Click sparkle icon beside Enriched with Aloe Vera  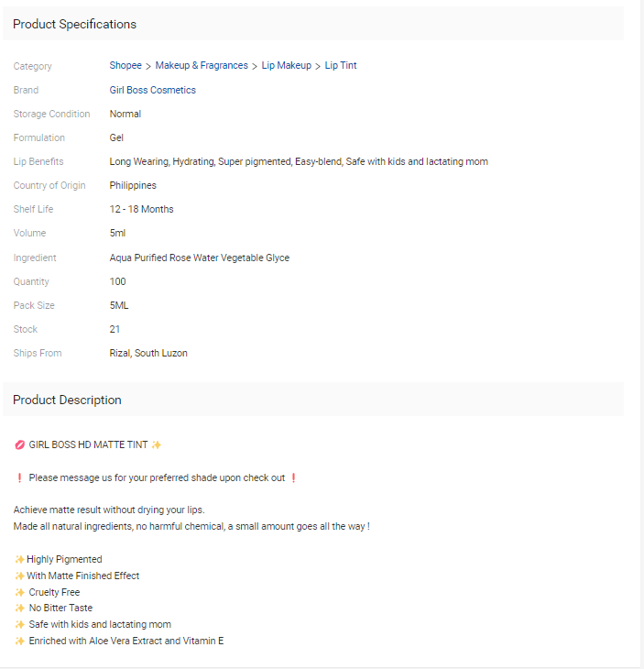point(19,642)
